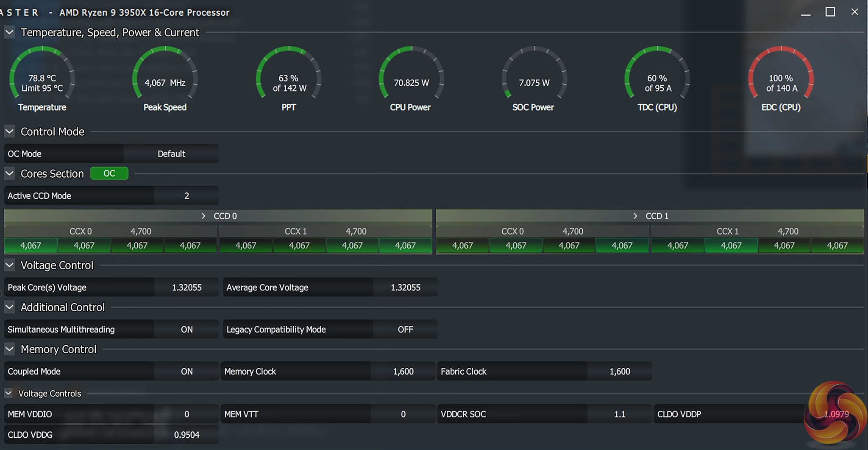Collapse the Voltage Control section

[9, 265]
